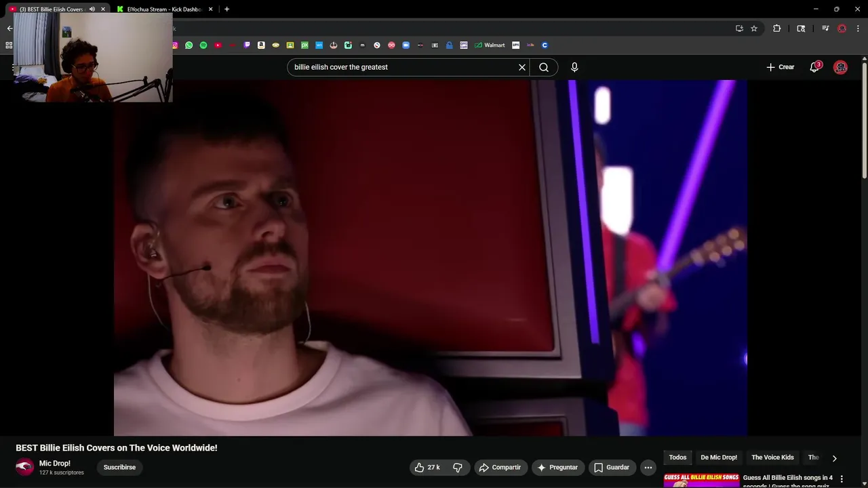Open more actions three-dot button under video

tap(648, 468)
